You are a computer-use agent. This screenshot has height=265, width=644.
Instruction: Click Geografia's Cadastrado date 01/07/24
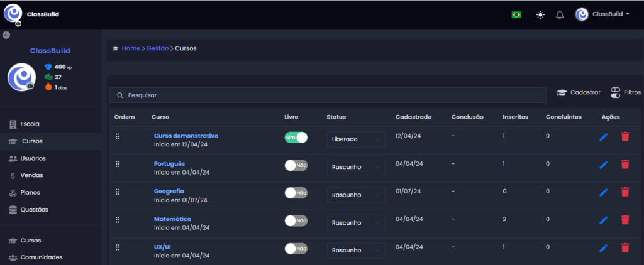coord(408,191)
